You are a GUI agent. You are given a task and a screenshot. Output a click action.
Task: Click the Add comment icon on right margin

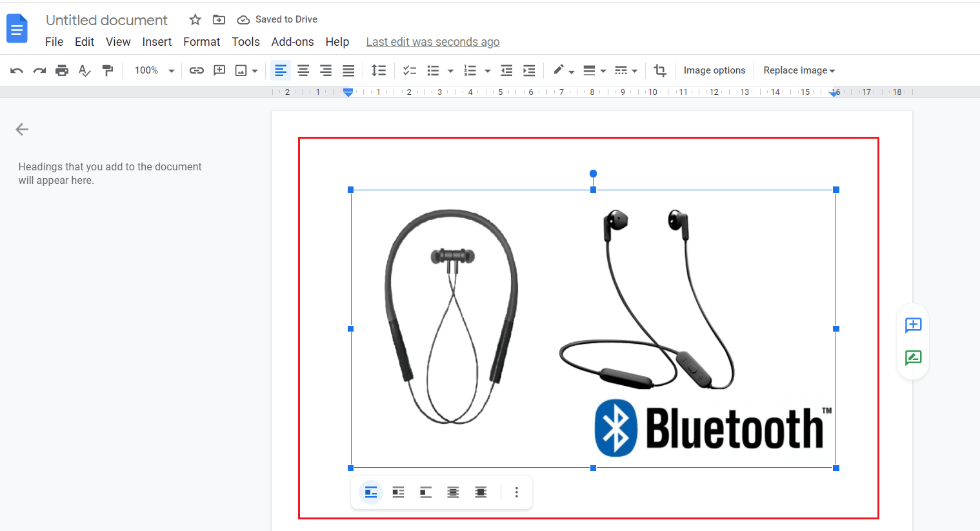pyautogui.click(x=913, y=325)
